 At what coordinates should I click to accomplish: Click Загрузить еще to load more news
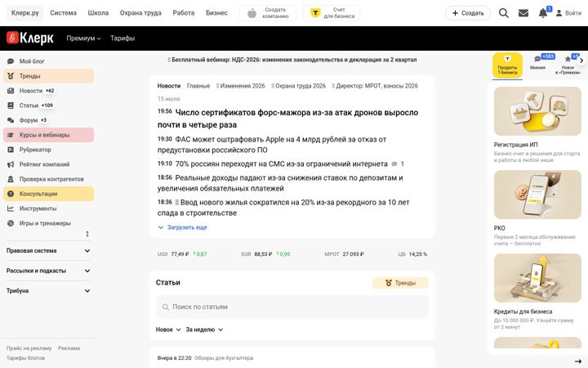click(x=183, y=227)
